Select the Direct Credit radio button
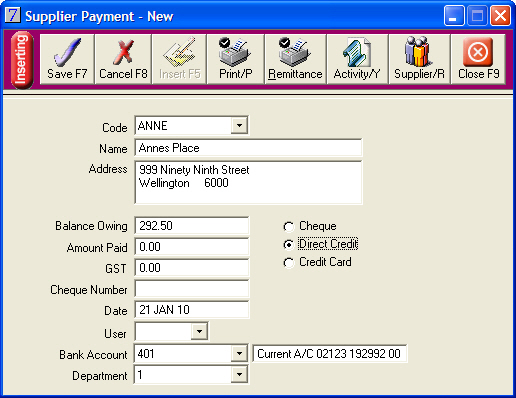The height and width of the screenshot is (398, 516). tap(288, 244)
